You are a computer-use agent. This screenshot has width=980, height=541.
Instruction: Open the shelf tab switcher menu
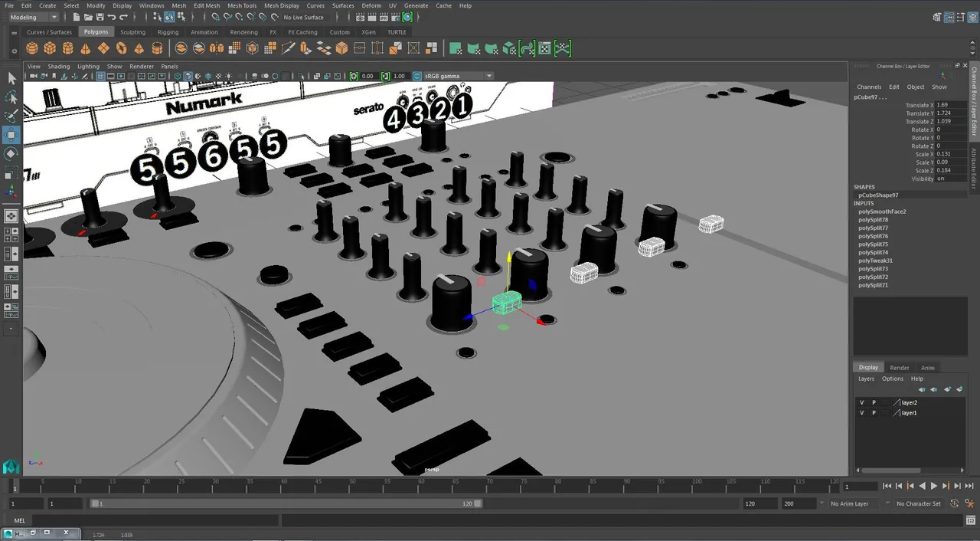click(x=13, y=32)
